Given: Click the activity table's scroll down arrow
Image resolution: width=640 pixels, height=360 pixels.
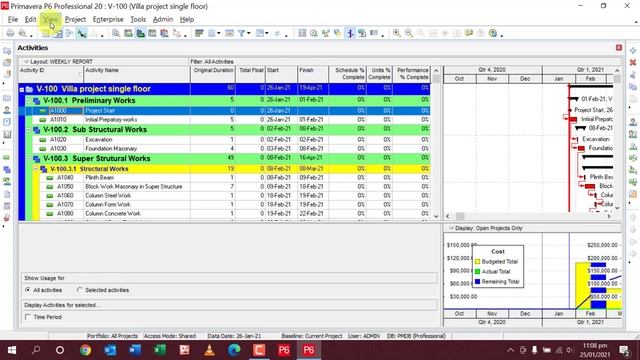Looking at the screenshot, I should point(436,216).
